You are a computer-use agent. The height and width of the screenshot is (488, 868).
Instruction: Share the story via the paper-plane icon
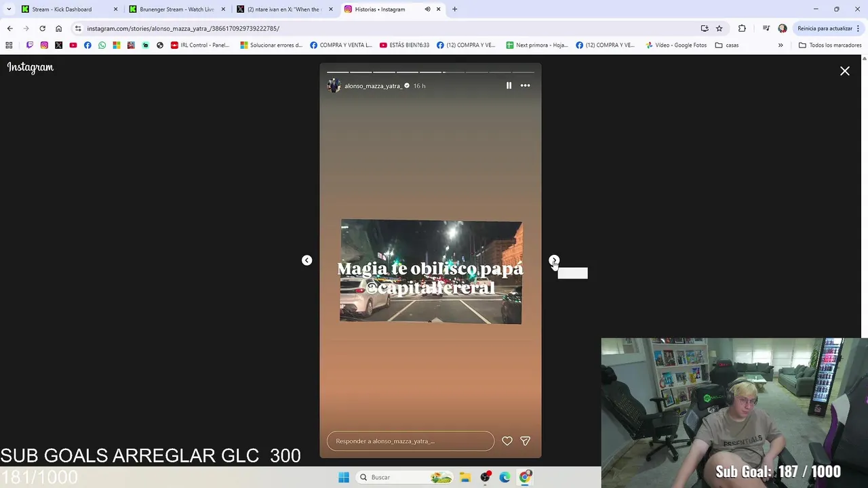[x=525, y=441]
